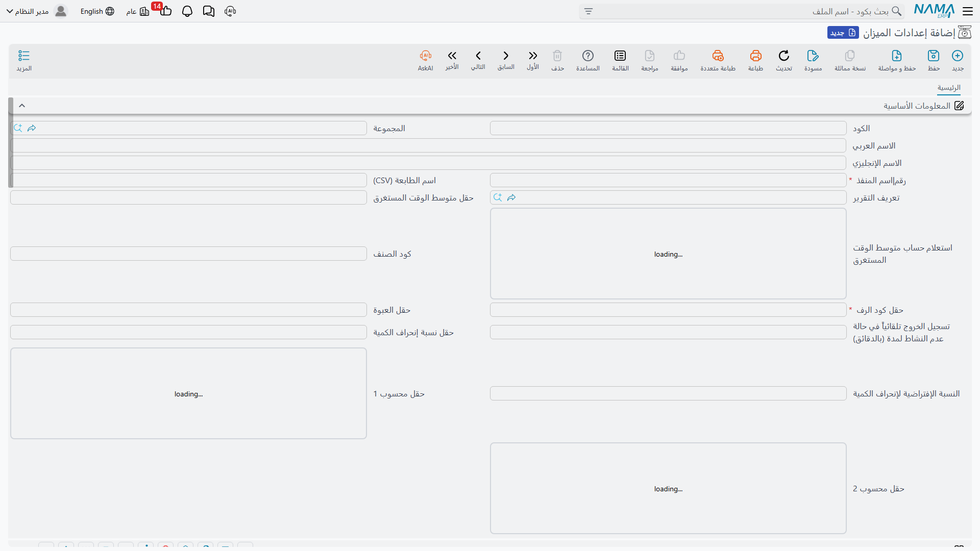Open the chat messages icon
The image size is (980, 551).
pos(209,11)
